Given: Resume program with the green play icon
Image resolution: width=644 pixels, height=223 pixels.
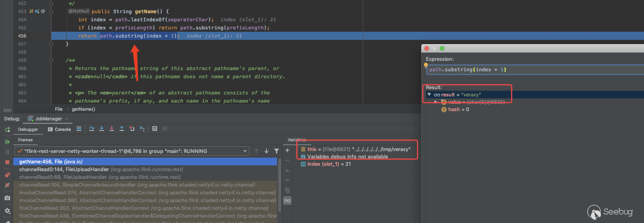Looking at the screenshot, I should (x=7, y=142).
